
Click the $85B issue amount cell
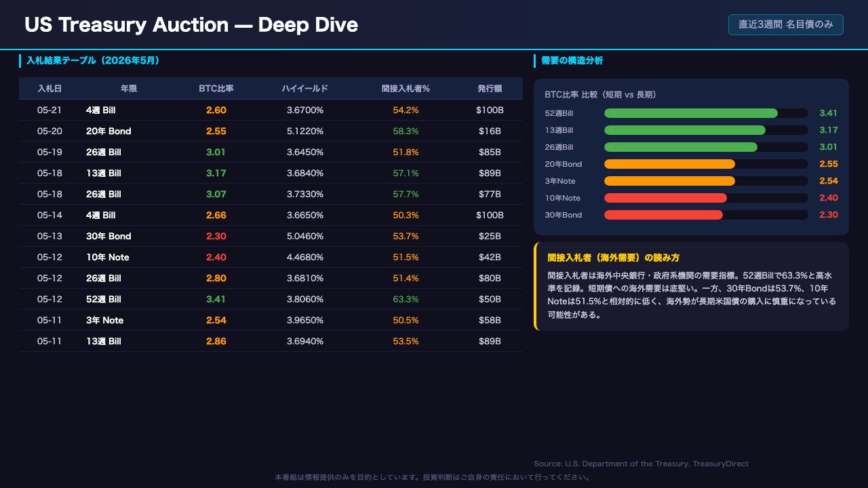490,152
